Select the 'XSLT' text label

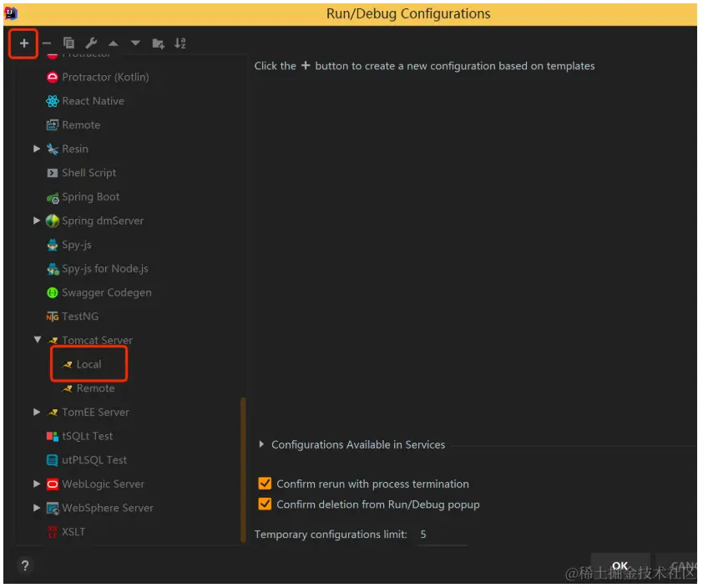tap(73, 532)
